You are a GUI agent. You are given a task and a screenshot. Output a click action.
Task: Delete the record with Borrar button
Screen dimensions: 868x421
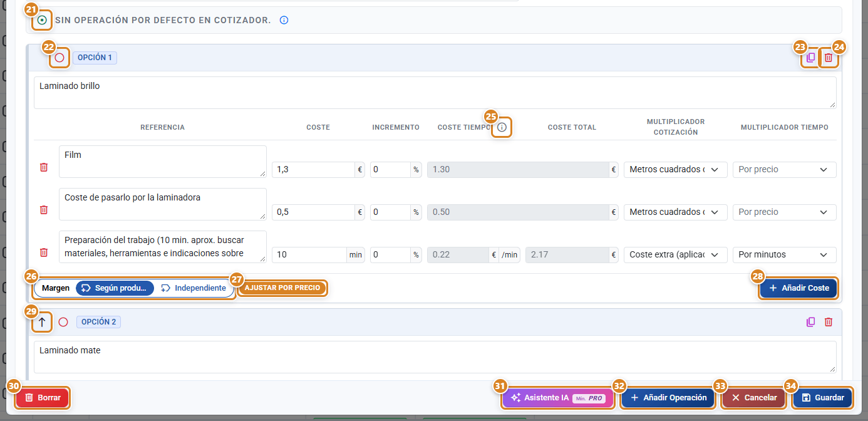(43, 398)
